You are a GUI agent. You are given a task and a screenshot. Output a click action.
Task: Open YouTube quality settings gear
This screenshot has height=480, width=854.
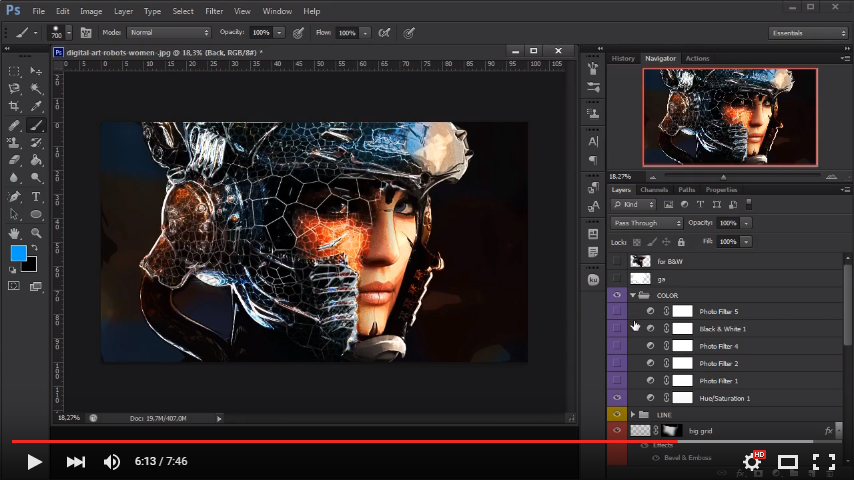pyautogui.click(x=753, y=461)
